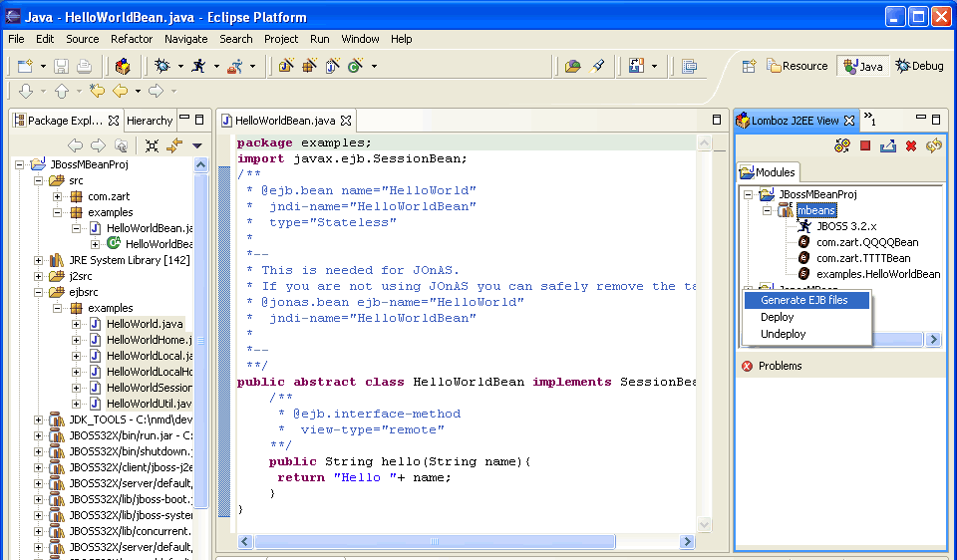
Task: Expand the com.zart package node
Action: (x=58, y=196)
